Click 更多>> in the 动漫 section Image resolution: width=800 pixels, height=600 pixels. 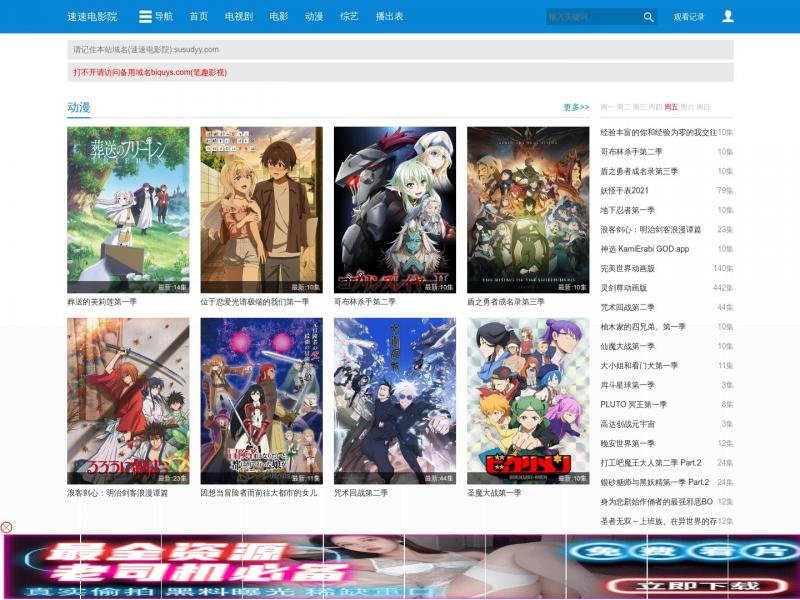pyautogui.click(x=576, y=107)
